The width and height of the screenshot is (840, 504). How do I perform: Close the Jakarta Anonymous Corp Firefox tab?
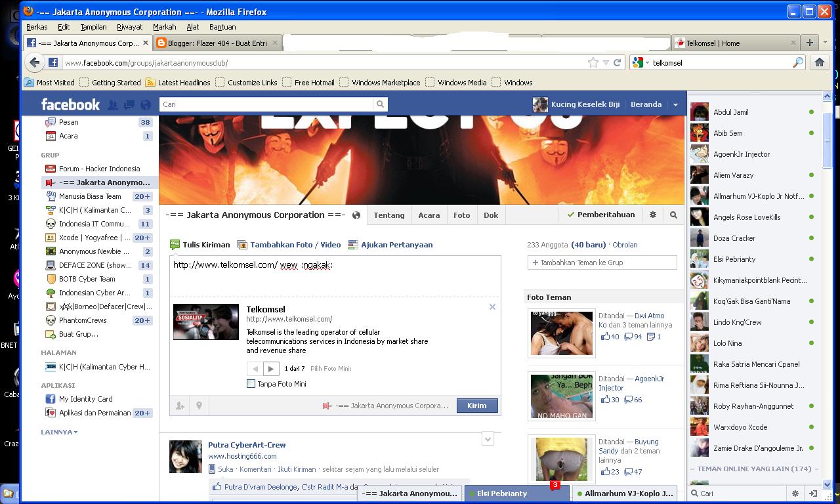click(x=146, y=43)
